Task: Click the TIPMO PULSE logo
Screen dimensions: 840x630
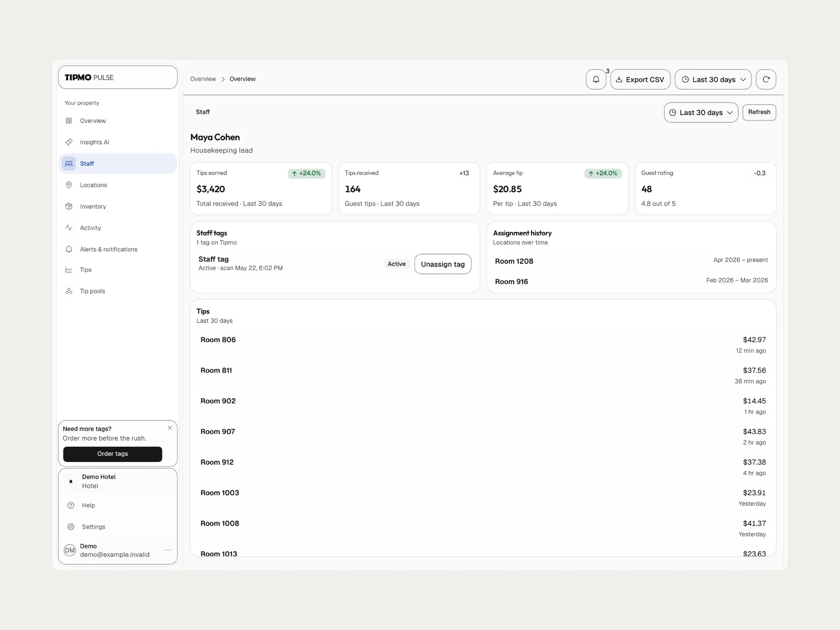Action: 89,77
